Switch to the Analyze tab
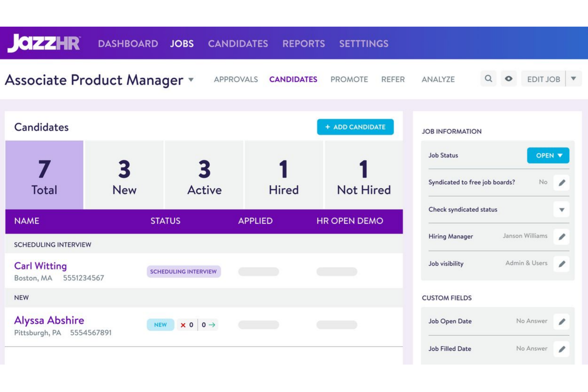 (438, 79)
